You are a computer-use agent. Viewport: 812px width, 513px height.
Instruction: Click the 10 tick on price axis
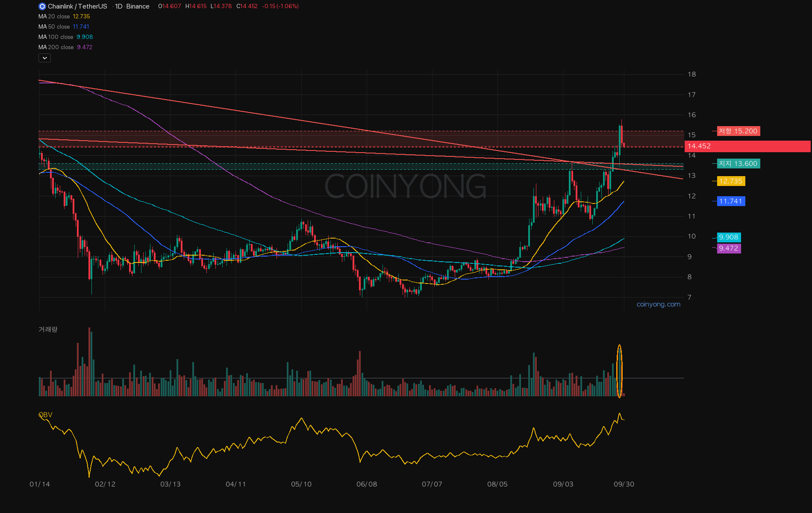coord(691,236)
